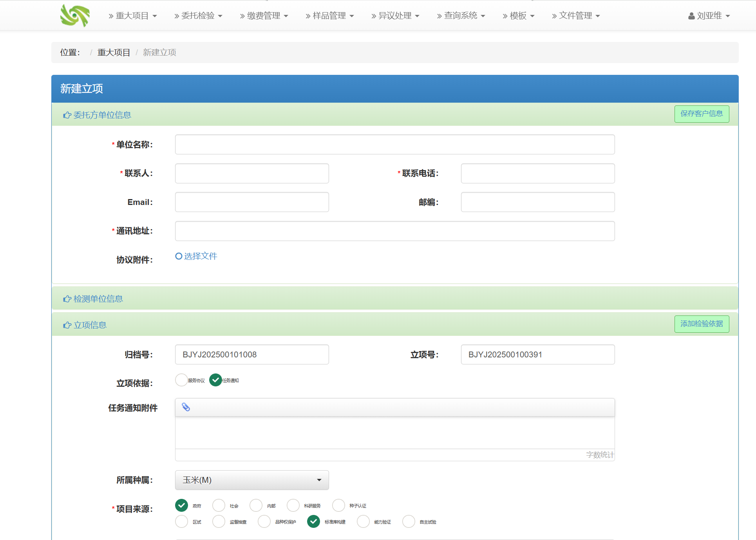The width and height of the screenshot is (756, 540).
Task: Focus the 联系人 input field
Action: [252, 173]
